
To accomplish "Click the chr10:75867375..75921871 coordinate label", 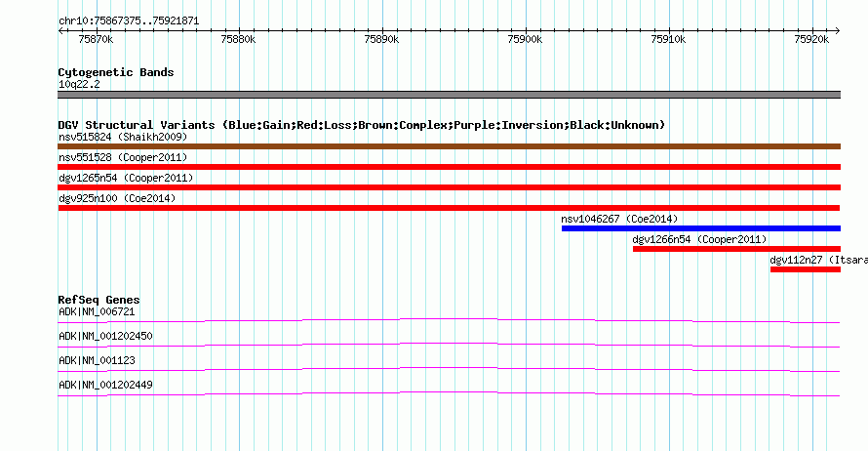I will pos(129,21).
